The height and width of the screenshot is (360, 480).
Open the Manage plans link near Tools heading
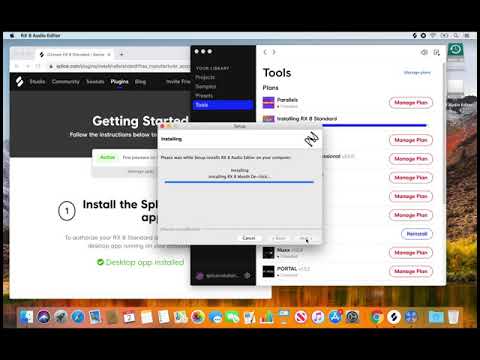(x=417, y=72)
